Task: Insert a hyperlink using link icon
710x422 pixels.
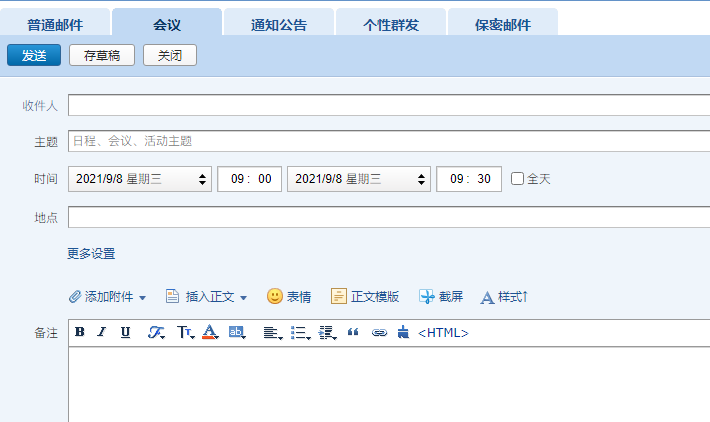Action: pos(379,333)
